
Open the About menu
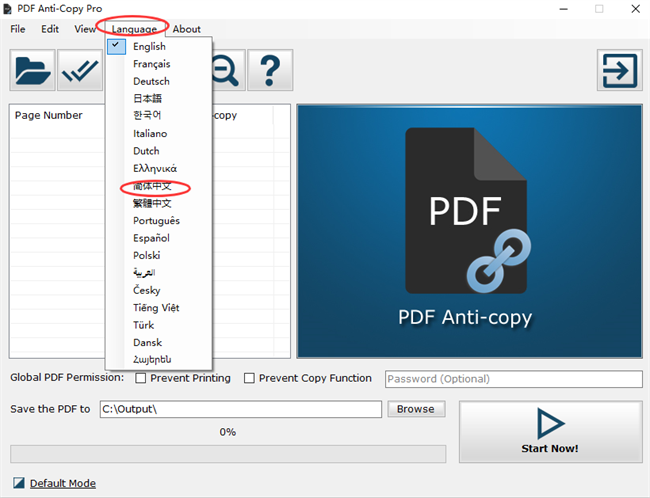pyautogui.click(x=187, y=29)
